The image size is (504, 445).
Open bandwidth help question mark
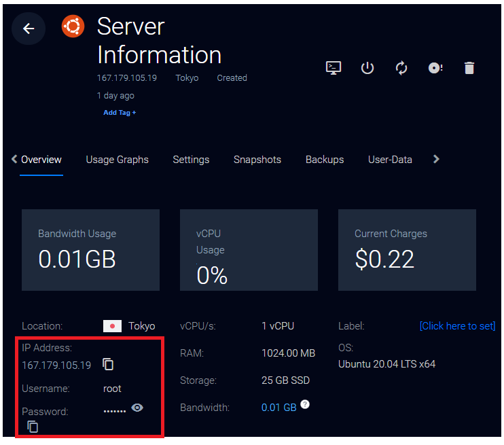pos(305,404)
